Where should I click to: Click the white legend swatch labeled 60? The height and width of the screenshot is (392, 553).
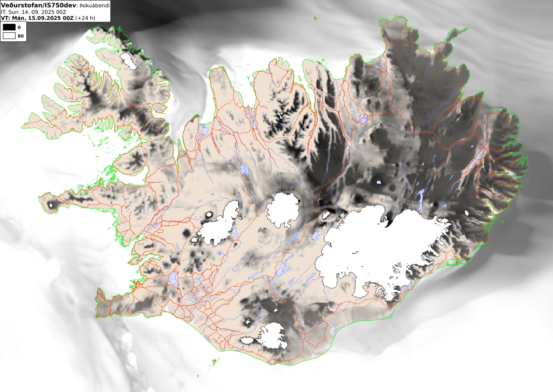(x=9, y=36)
